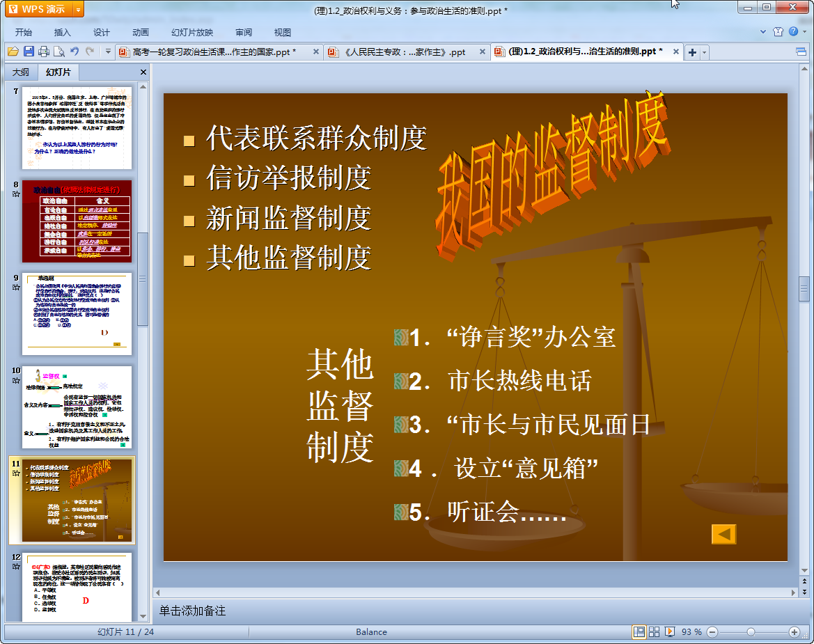Click item 5 听证会 text

click(507, 512)
